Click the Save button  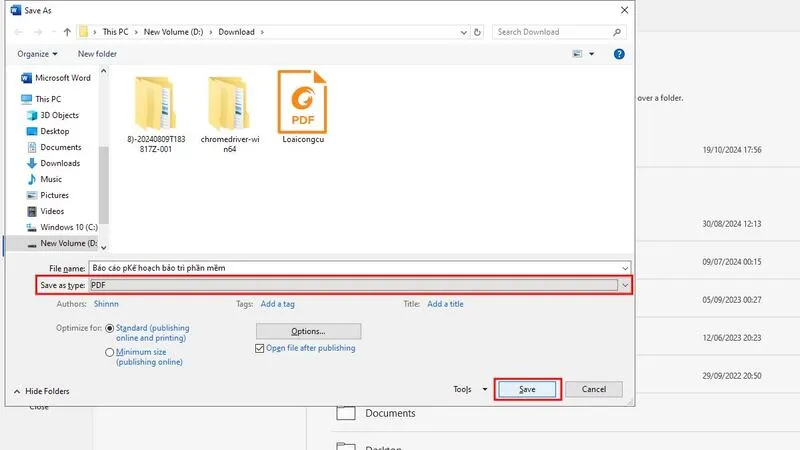(527, 389)
